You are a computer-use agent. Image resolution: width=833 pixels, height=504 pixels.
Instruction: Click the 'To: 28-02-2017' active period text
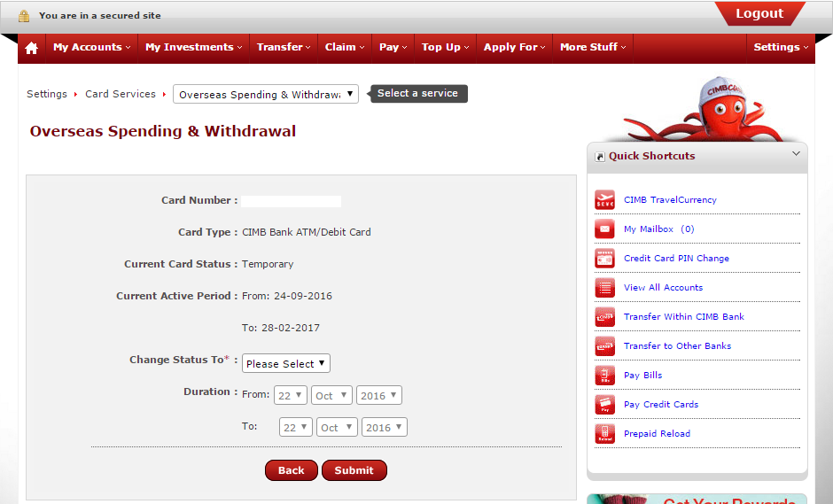pos(281,328)
